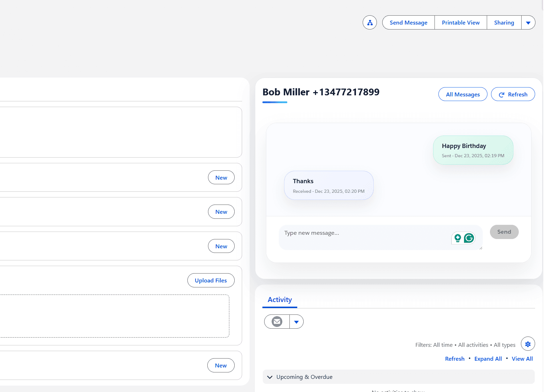This screenshot has height=392, width=544.
Task: Click the lightbulb suggestion icon near Send
Action: (458, 238)
